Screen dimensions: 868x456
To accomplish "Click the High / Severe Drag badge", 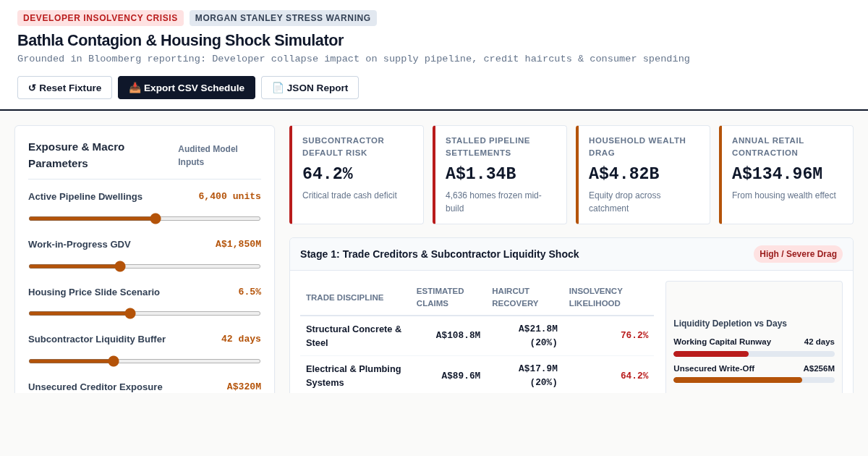I will 798,254.
